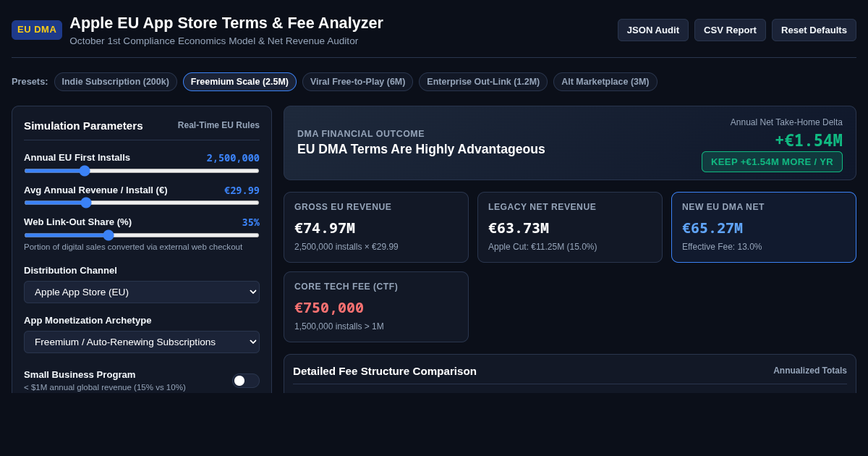Click Detailed Fee Structure Comparison heading
This screenshot has height=456, width=868.
(x=385, y=371)
